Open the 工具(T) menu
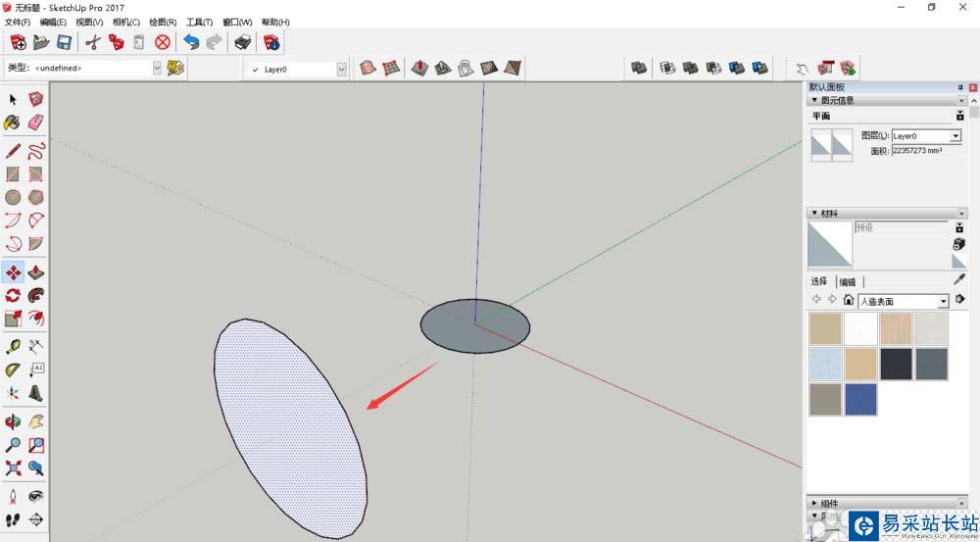 tap(199, 22)
